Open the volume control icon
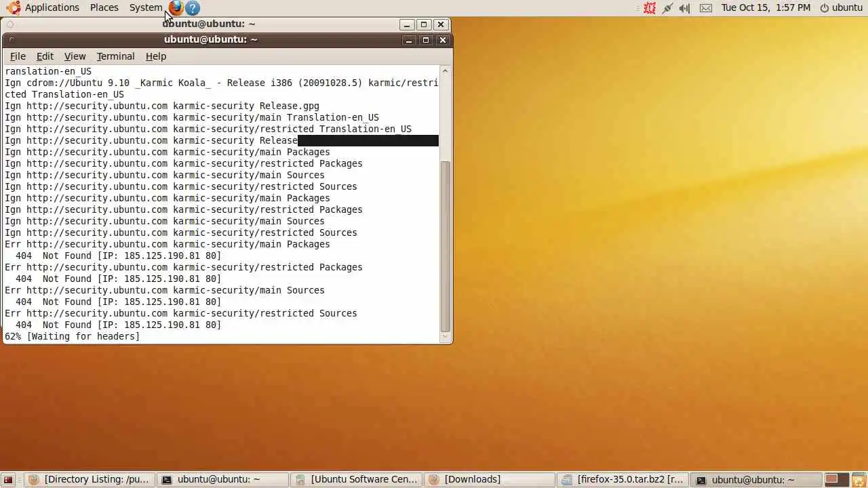The width and height of the screenshot is (868, 488). click(x=685, y=8)
